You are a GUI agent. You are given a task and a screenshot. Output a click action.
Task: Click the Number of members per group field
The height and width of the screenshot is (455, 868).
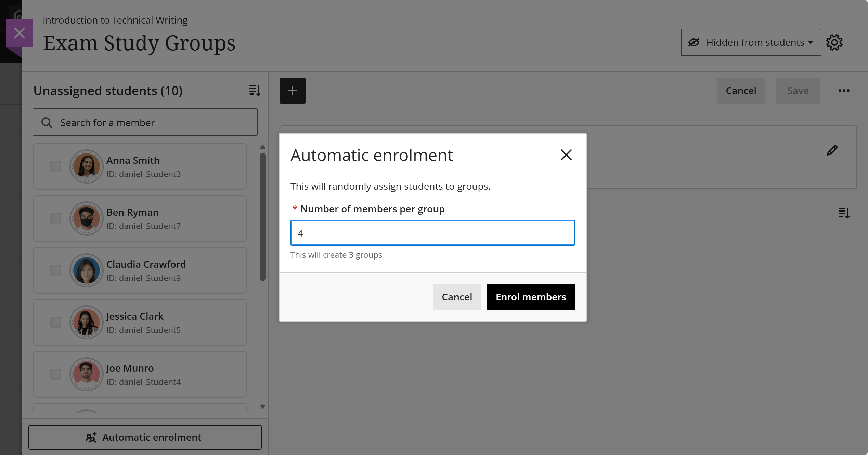pyautogui.click(x=432, y=233)
